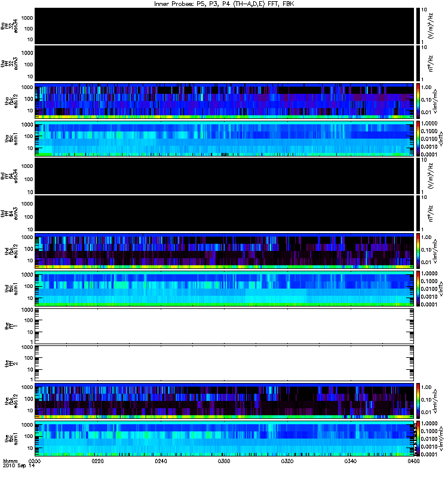Click the 1000 tick of the fff 1 panel

point(27,310)
